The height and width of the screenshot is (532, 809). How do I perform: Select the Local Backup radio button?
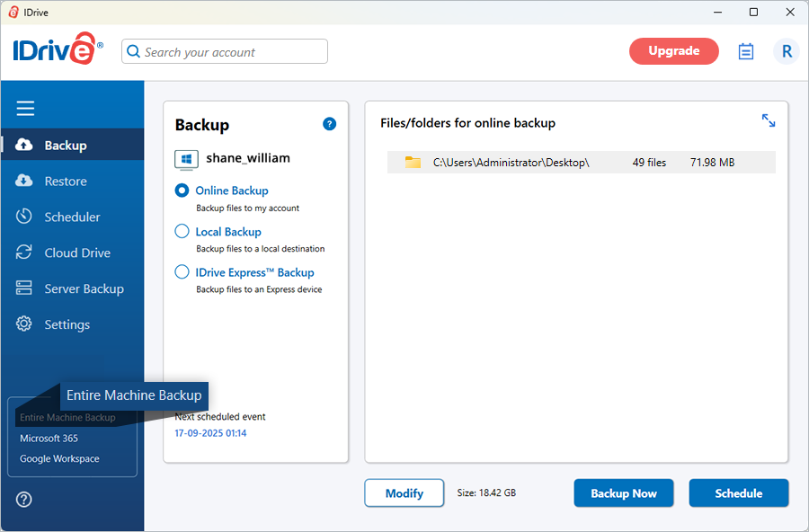[182, 231]
